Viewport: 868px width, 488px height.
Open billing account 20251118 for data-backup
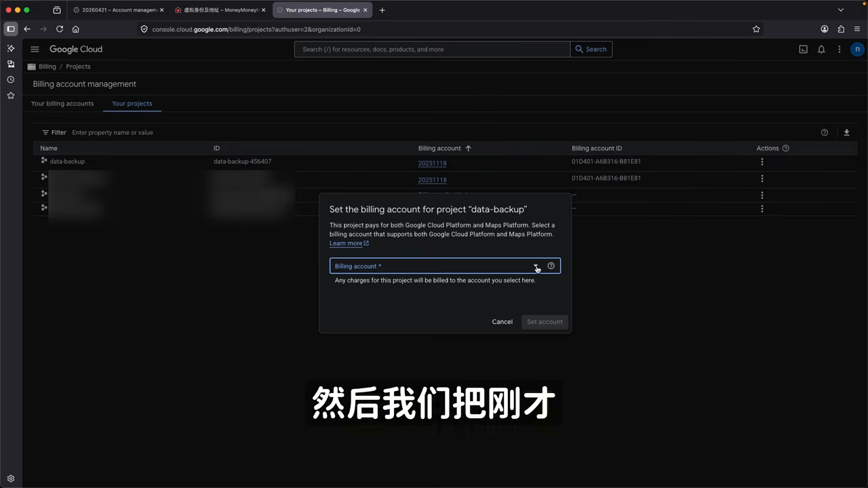click(x=432, y=163)
